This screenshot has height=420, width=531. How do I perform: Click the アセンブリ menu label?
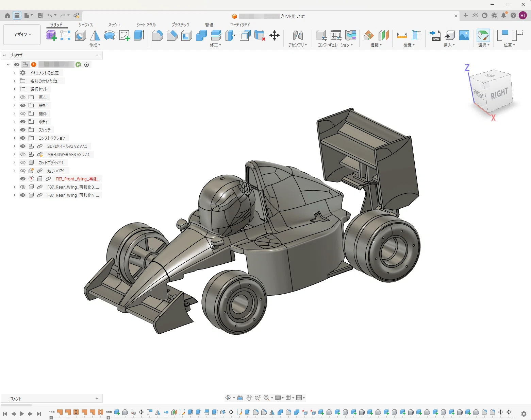298,45
